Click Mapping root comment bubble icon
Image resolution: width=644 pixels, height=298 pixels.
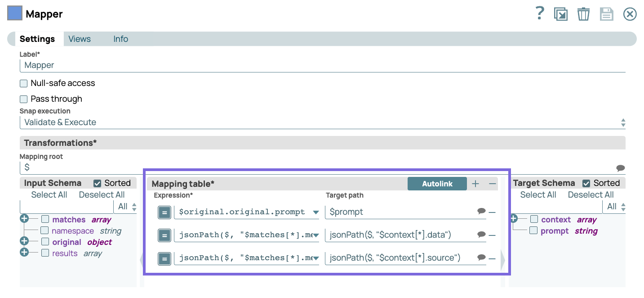point(620,168)
